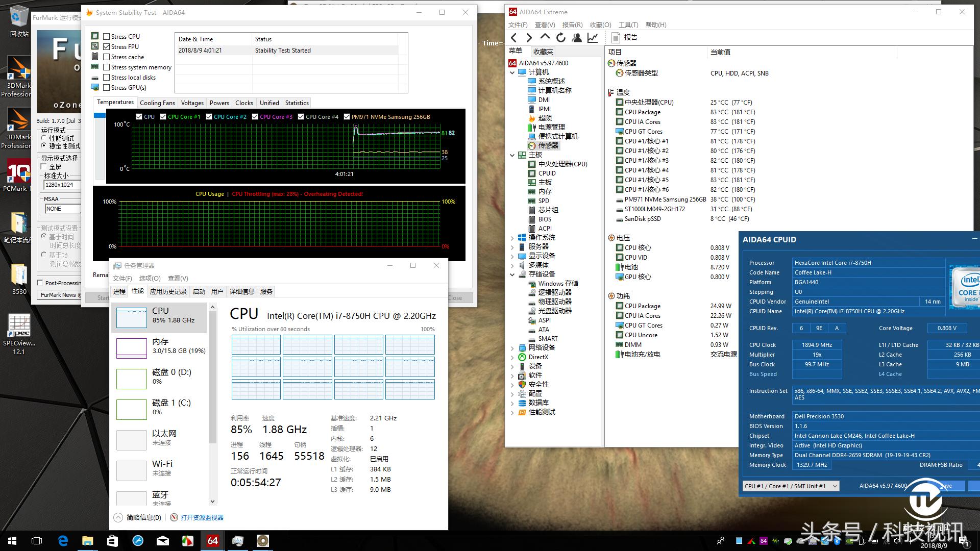
Task: Click the AIDA64 Refresh toolbar icon
Action: pyautogui.click(x=560, y=37)
